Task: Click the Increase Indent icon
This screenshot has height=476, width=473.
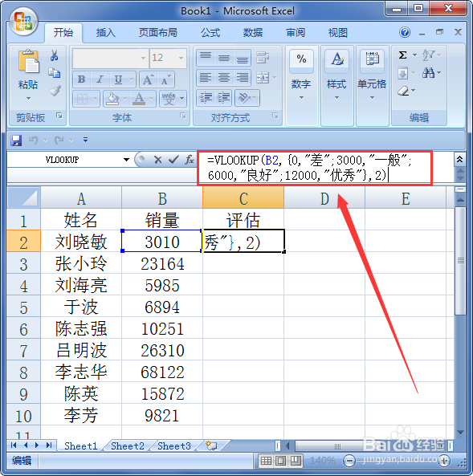Action: [x=224, y=98]
